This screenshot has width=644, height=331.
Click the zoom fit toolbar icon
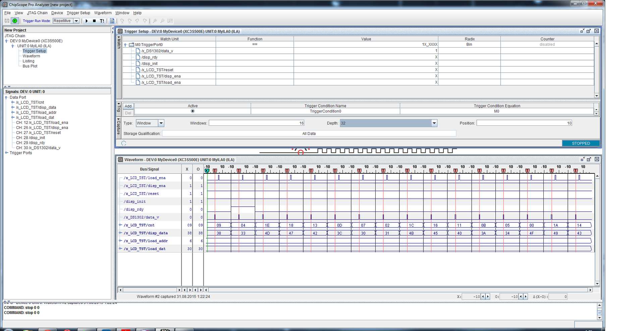pos(170,21)
